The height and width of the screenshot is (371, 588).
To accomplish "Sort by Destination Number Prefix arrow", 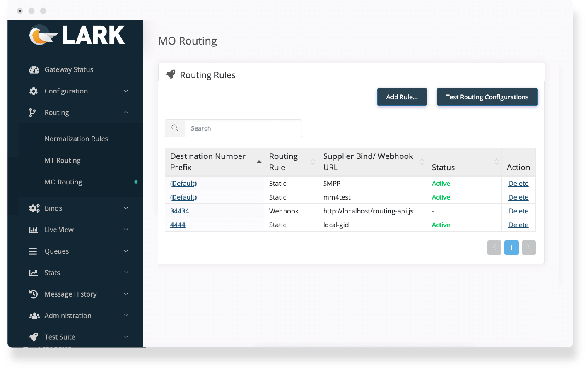I will (x=259, y=162).
